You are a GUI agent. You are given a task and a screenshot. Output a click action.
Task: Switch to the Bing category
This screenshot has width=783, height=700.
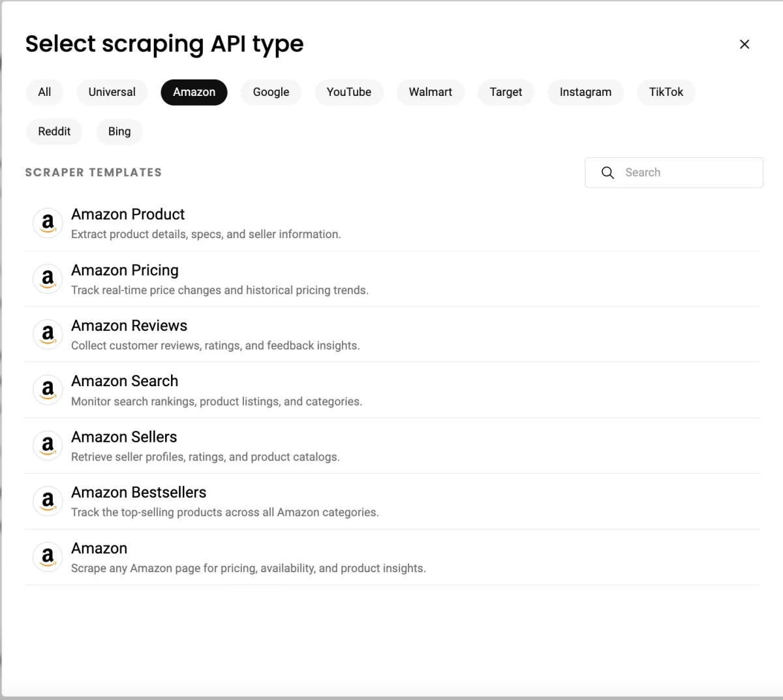click(119, 131)
